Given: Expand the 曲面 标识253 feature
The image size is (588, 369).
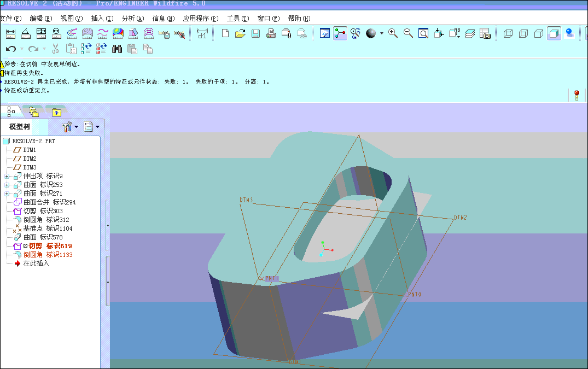Looking at the screenshot, I should coord(7,185).
